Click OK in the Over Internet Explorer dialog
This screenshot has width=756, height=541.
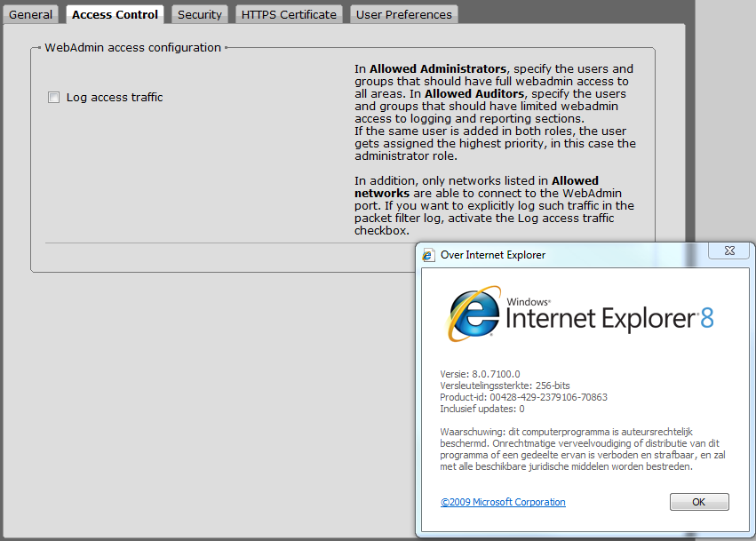coord(699,502)
